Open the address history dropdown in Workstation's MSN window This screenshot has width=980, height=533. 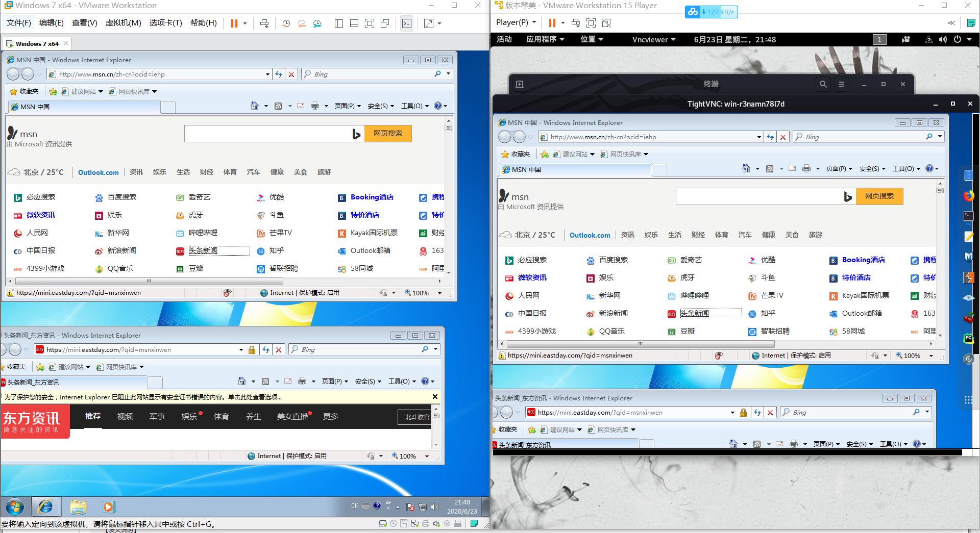(267, 74)
